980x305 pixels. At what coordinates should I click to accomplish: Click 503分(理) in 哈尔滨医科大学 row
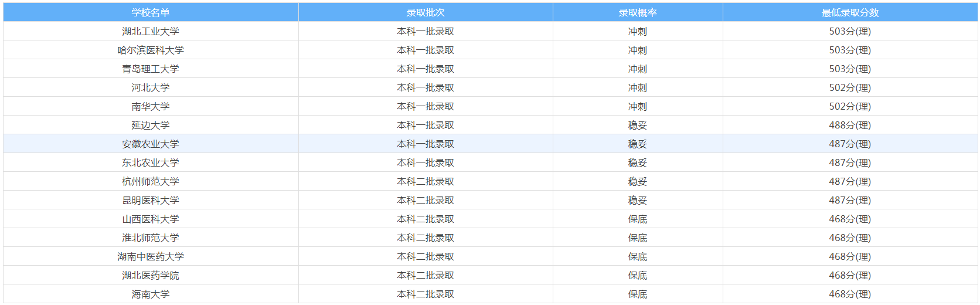tap(850, 50)
